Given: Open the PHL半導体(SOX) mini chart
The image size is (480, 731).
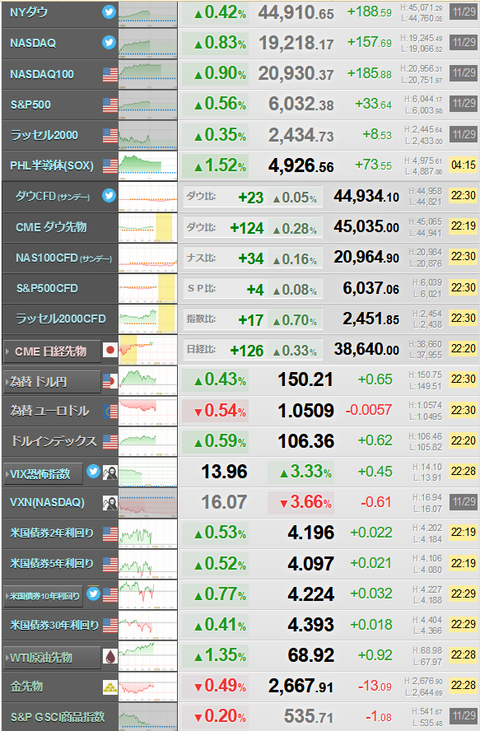Looking at the screenshot, I should point(148,166).
